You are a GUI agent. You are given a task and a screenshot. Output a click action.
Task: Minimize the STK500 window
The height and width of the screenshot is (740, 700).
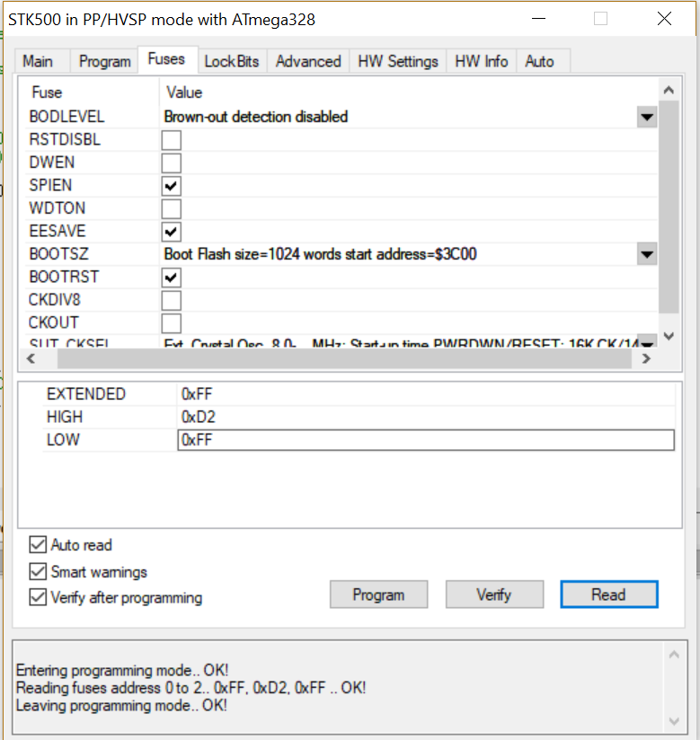(x=538, y=19)
